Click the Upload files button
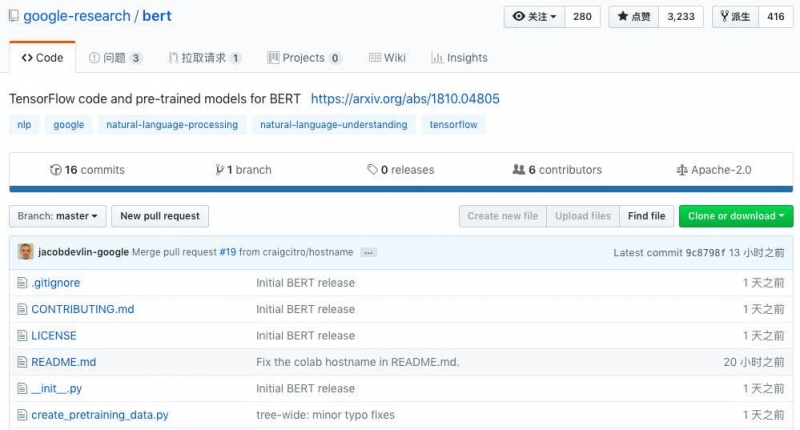This screenshot has width=800, height=430. coord(583,216)
